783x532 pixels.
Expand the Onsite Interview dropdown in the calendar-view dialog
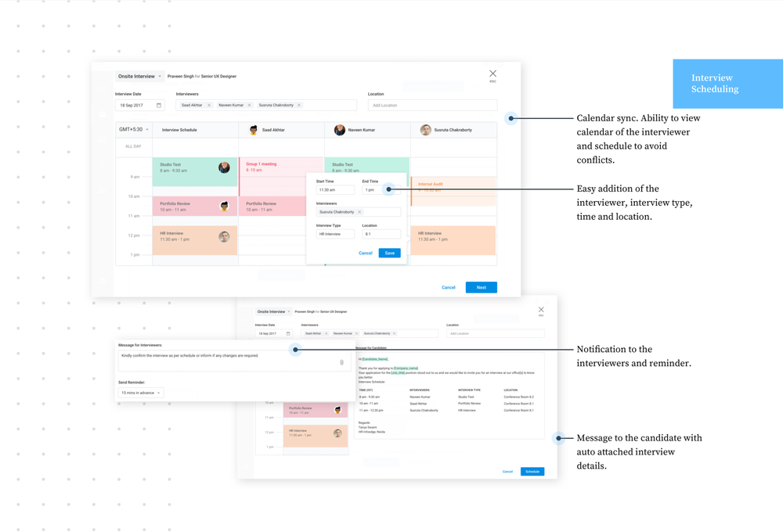(x=139, y=77)
